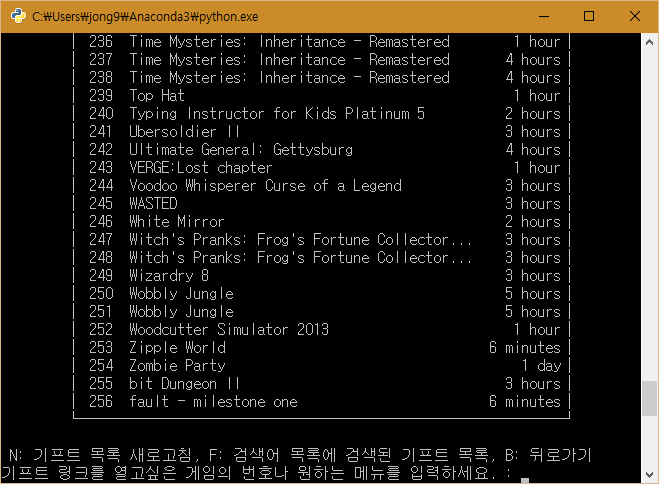This screenshot has height=484, width=659.
Task: Select row 255 'bit Dungeon II'
Action: (x=322, y=384)
